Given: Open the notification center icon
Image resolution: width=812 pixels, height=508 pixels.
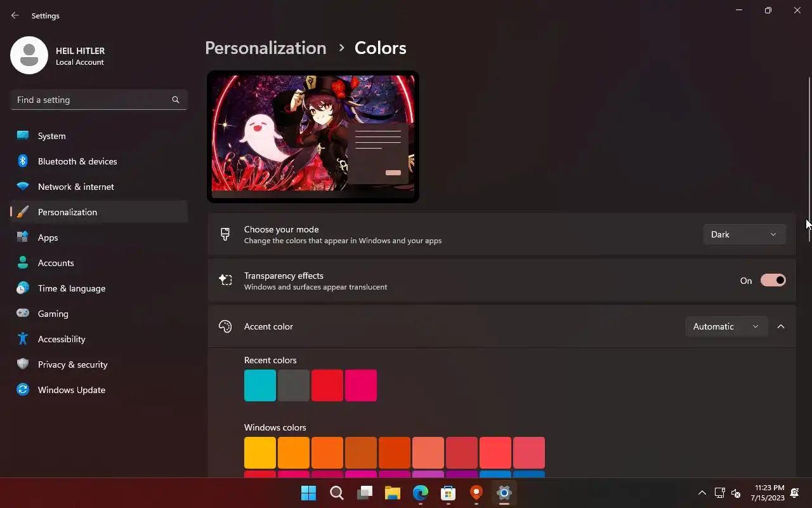Looking at the screenshot, I should click(x=795, y=493).
